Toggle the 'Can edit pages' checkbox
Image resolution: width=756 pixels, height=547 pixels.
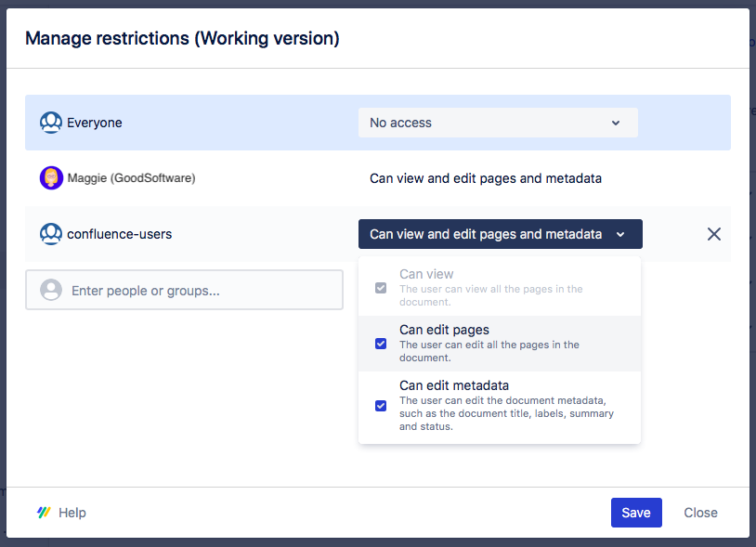tap(380, 344)
